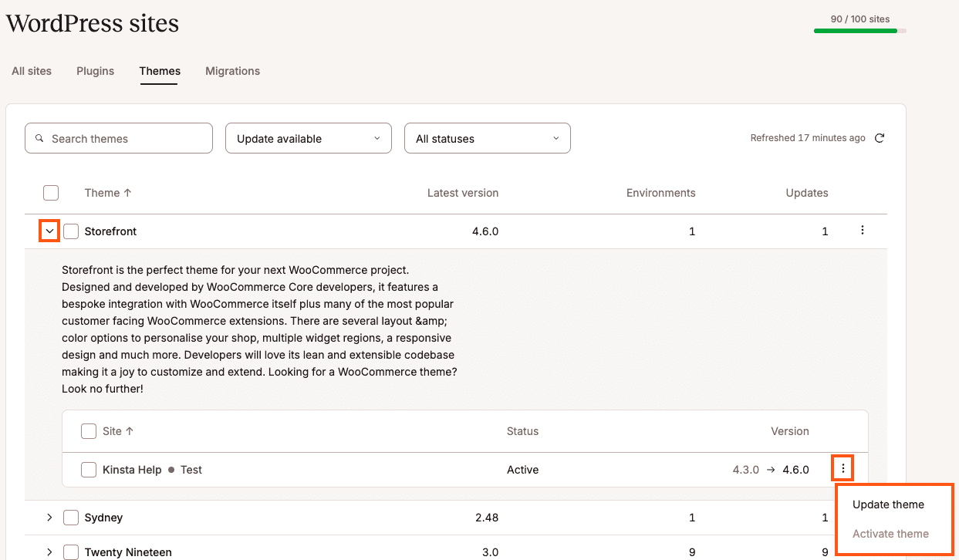
Task: Click the Storefront theme name
Action: click(x=110, y=231)
